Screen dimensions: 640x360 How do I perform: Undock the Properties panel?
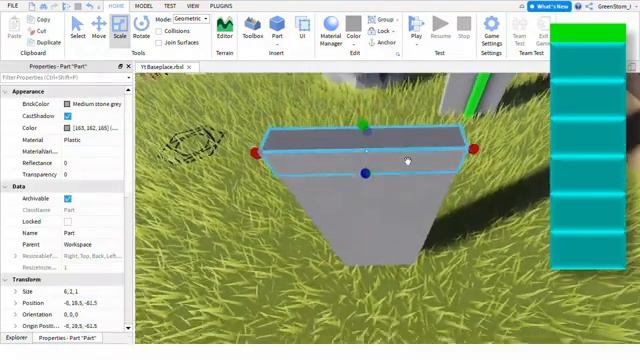coord(120,66)
